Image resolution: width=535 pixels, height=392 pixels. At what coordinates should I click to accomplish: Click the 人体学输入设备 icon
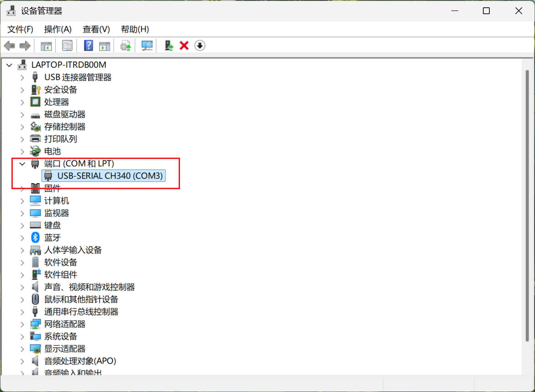[35, 250]
